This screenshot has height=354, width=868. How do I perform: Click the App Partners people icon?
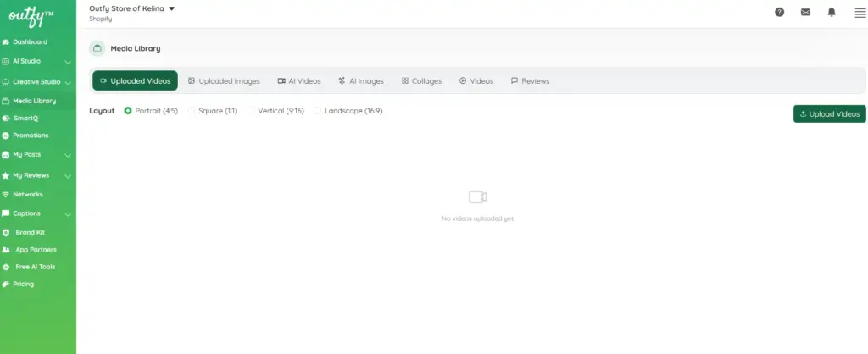click(6, 250)
